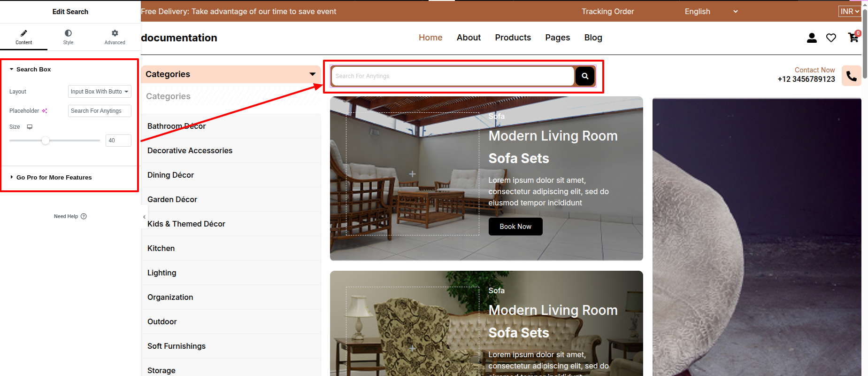Click the phone contact icon
This screenshot has width=868, height=376.
[851, 76]
